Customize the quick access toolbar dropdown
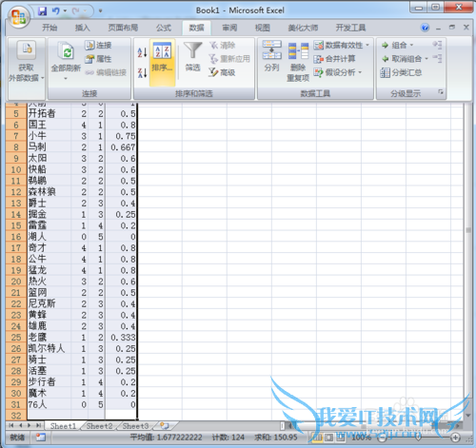 point(101,11)
